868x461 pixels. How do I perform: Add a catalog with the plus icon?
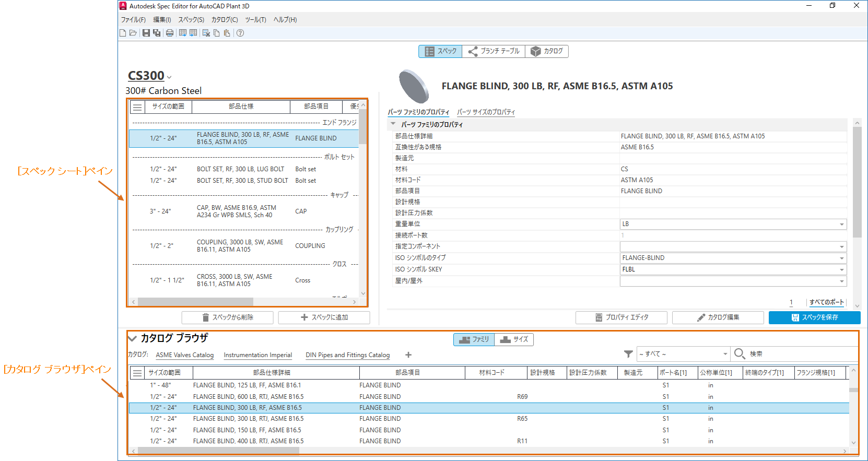[408, 355]
